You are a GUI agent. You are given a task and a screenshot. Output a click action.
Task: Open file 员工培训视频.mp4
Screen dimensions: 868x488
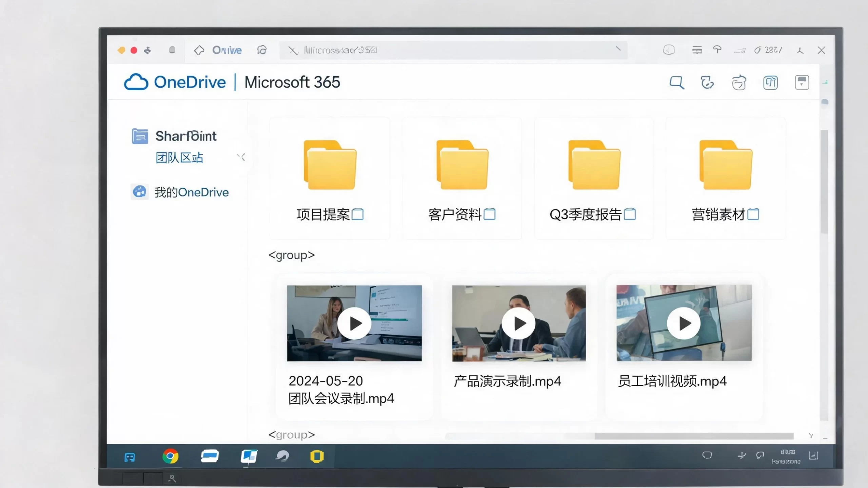click(x=672, y=381)
